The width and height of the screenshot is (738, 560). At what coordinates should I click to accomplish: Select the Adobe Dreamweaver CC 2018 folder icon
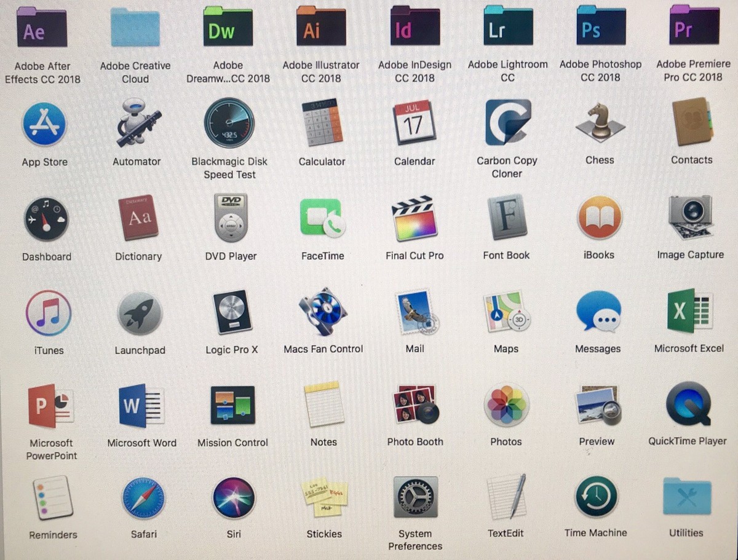pyautogui.click(x=228, y=26)
